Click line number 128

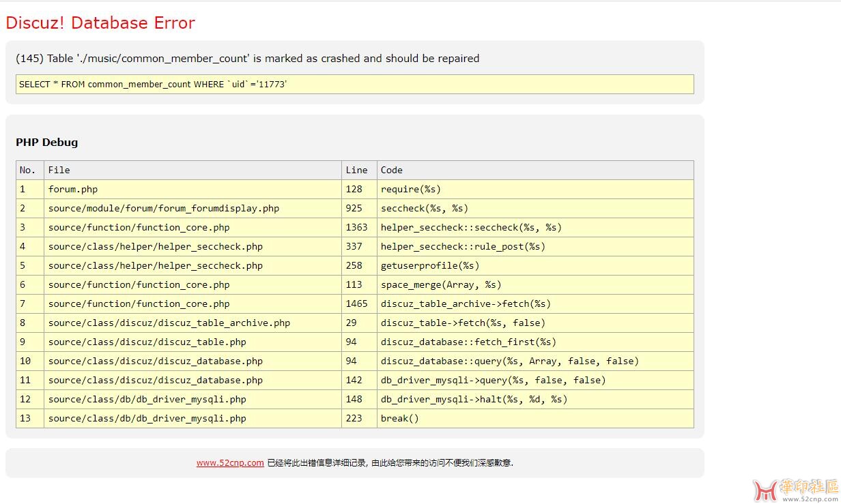point(360,189)
